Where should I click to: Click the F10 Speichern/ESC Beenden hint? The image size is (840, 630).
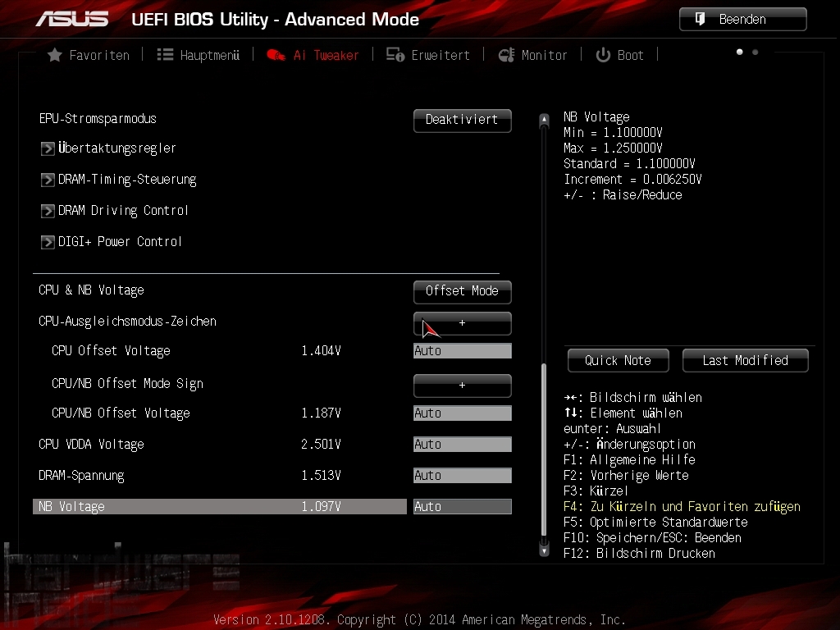tap(652, 538)
